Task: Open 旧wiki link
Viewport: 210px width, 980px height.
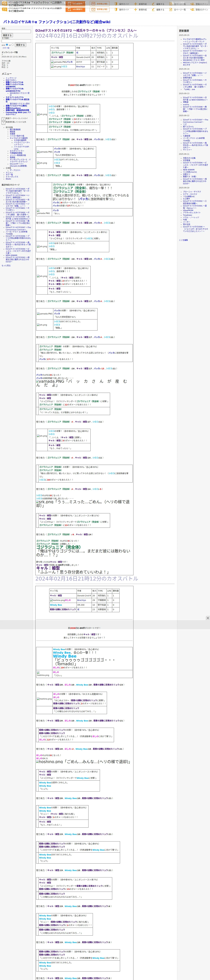Action: tap(8, 179)
